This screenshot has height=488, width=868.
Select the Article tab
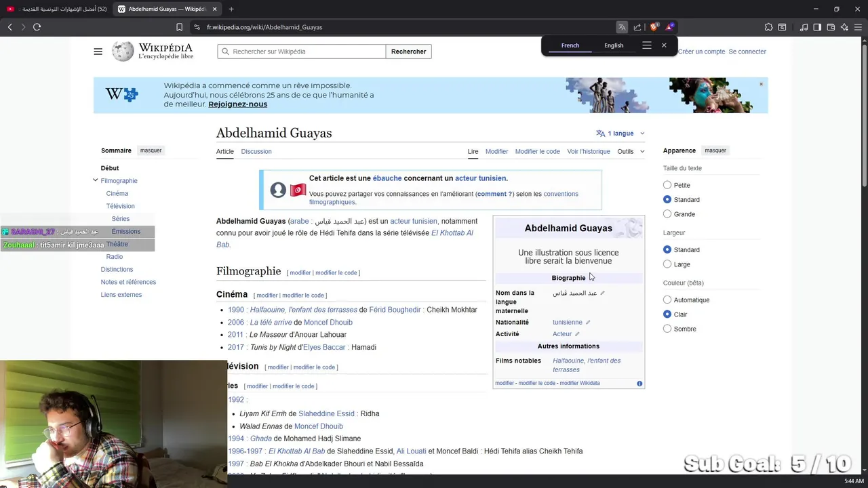tap(225, 152)
